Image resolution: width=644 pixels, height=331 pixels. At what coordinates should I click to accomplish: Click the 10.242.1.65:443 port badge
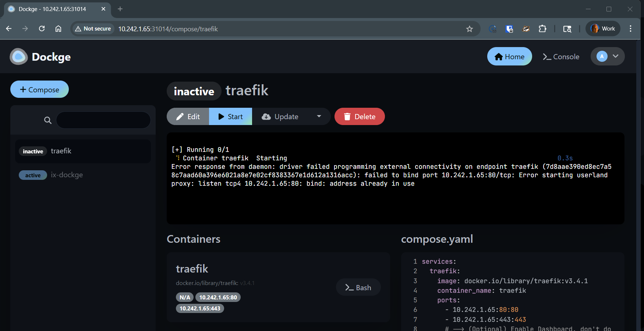(200, 308)
